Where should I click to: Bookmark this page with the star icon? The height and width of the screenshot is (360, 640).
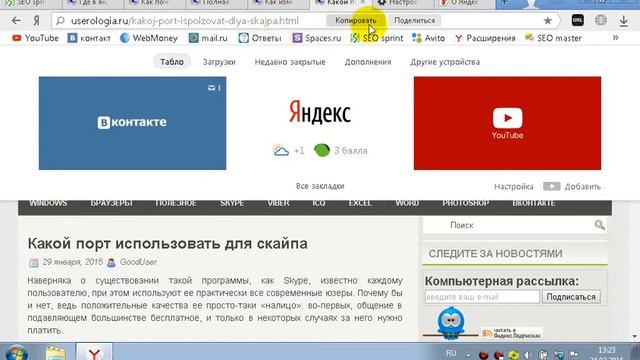tap(548, 20)
